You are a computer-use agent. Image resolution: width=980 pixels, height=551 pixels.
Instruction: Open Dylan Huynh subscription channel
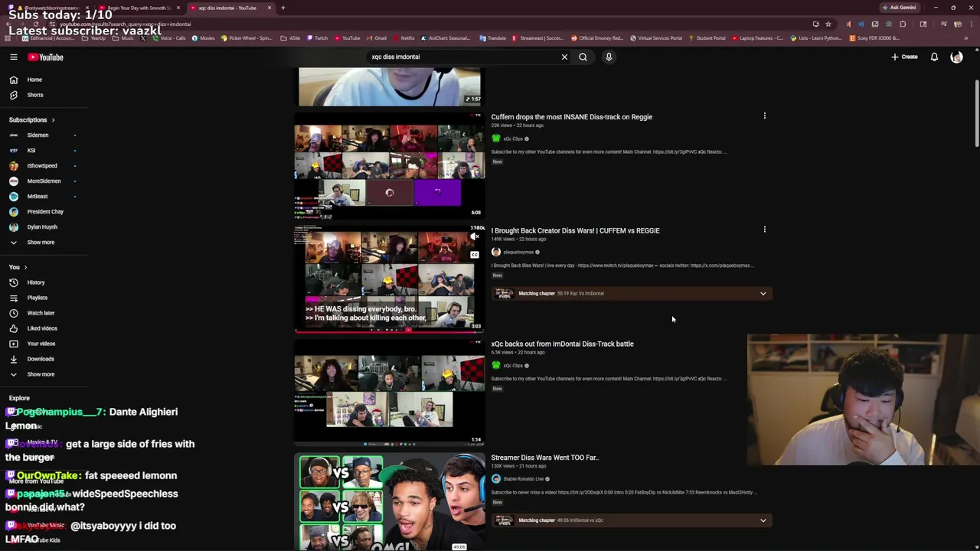coord(42,227)
